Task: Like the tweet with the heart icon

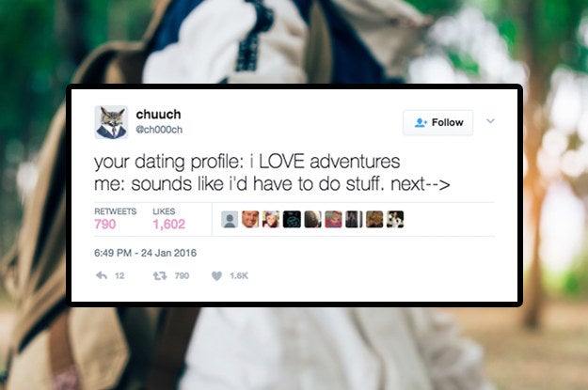Action: click(216, 275)
